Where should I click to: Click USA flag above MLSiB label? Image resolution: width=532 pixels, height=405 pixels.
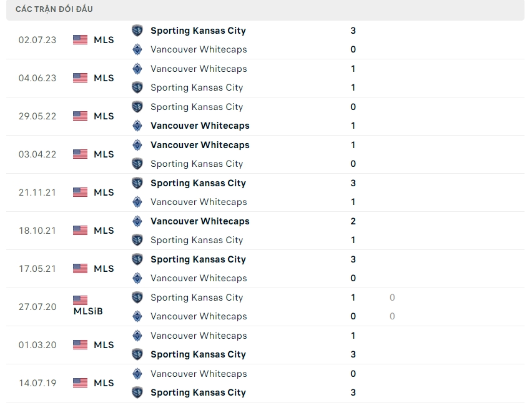pyautogui.click(x=80, y=300)
